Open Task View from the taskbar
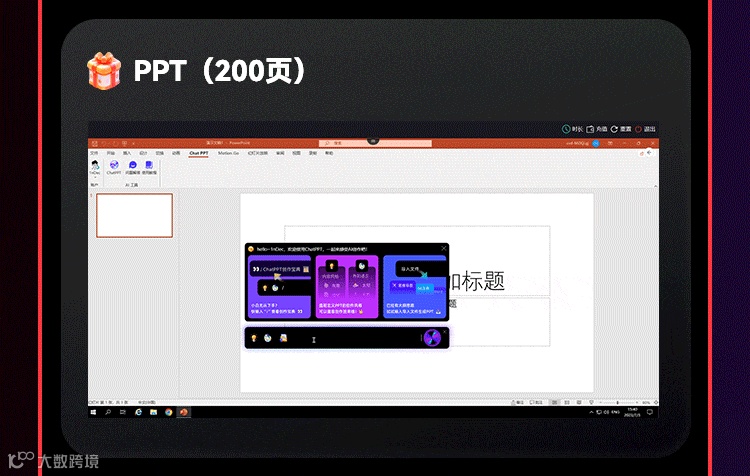750x476 pixels. (123, 412)
